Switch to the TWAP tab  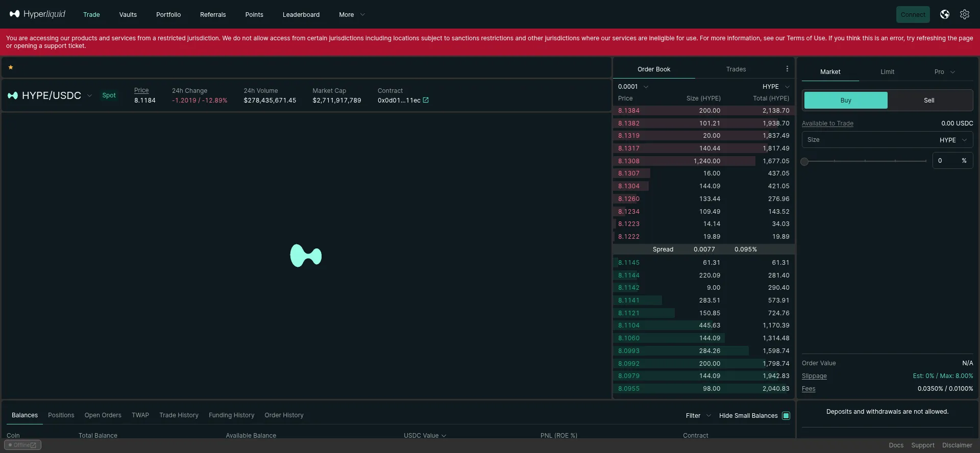click(x=140, y=415)
